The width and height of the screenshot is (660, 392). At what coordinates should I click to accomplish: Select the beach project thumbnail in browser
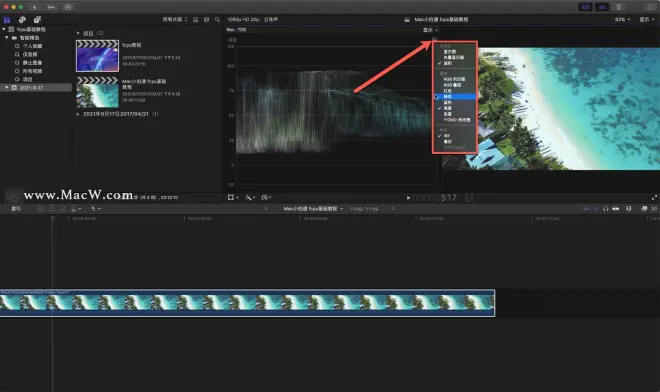tap(97, 92)
